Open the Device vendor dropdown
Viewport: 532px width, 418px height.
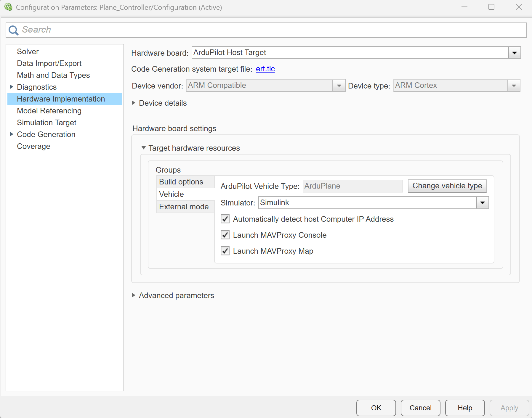pos(339,86)
